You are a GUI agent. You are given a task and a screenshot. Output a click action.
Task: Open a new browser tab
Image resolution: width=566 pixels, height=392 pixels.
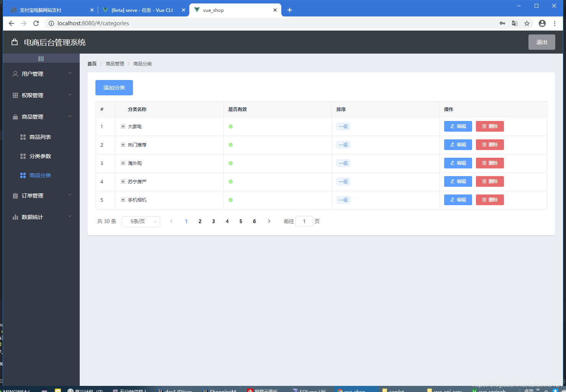[290, 10]
